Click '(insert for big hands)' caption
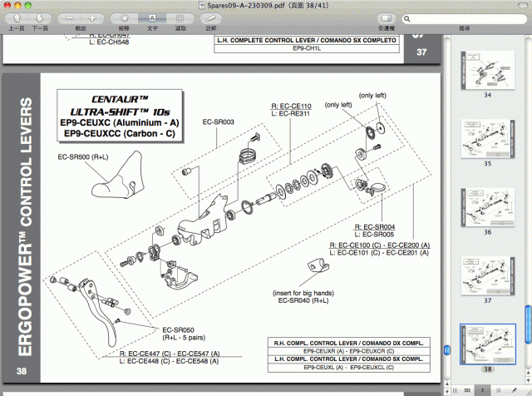 (303, 293)
